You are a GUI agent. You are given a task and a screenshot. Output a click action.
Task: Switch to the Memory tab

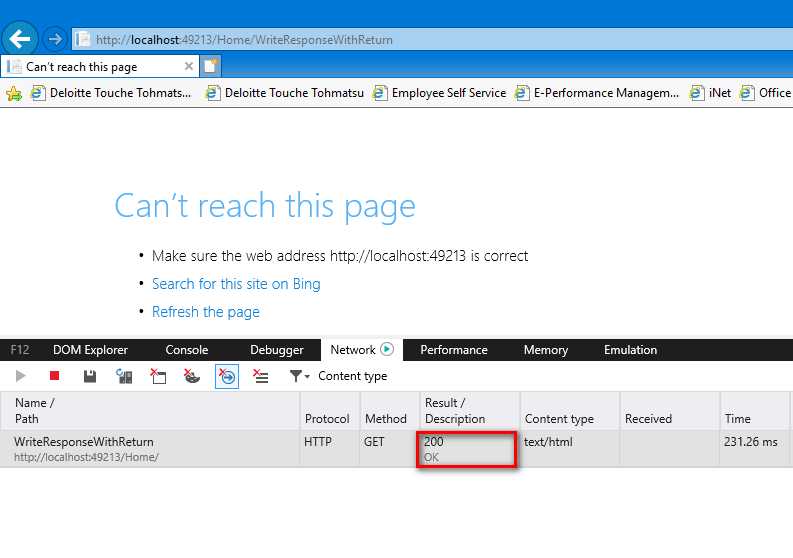[546, 350]
